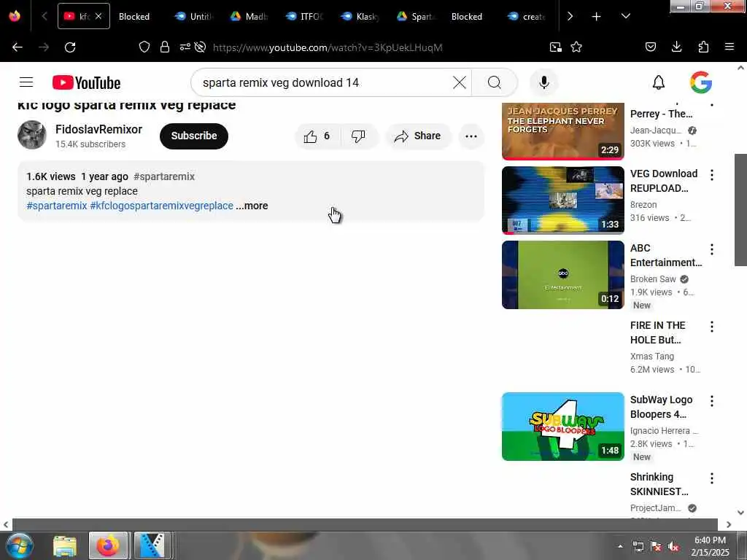Reload the page in Firefox
Image resolution: width=747 pixels, height=560 pixels.
click(x=70, y=47)
